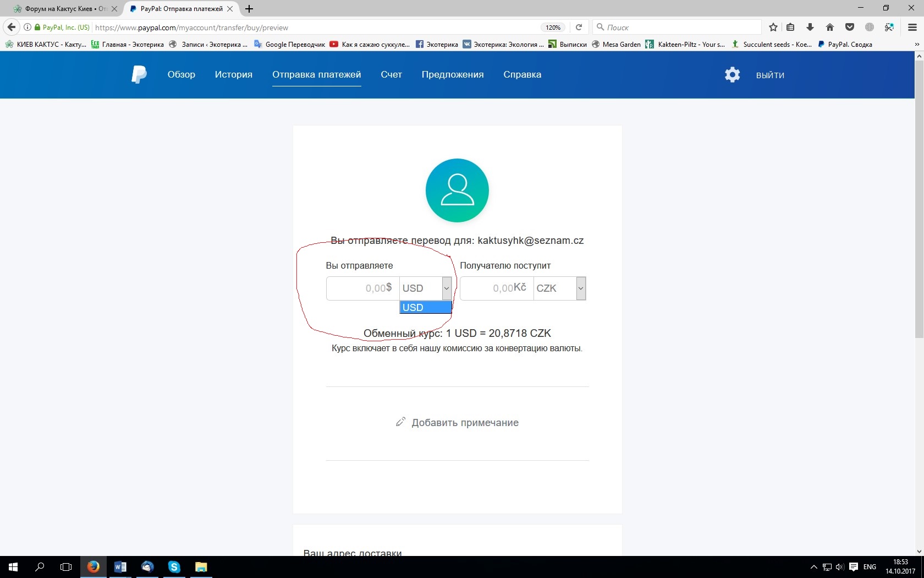Click the pencil icon beside Добавить примечание
The image size is (924, 578).
400,422
